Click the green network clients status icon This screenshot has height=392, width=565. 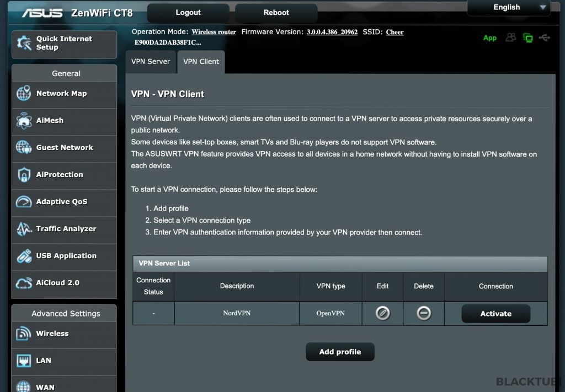527,38
